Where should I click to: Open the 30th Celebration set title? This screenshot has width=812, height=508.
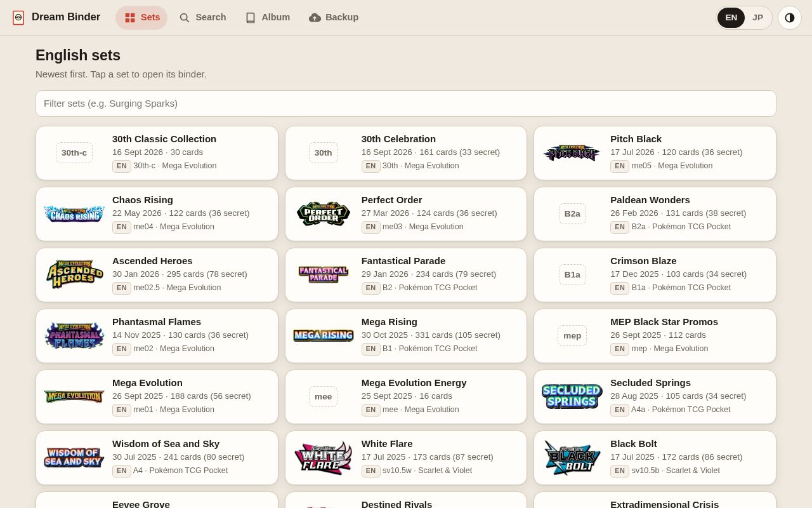tap(398, 139)
